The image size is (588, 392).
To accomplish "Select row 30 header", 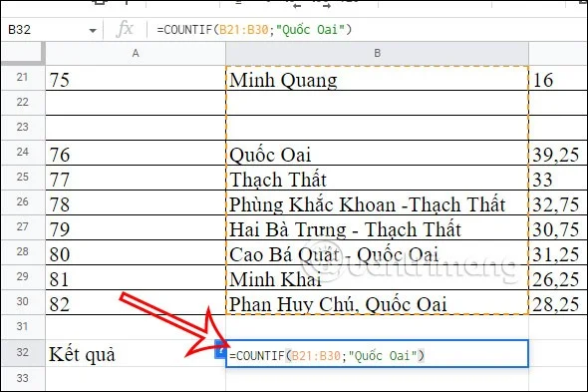I will click(23, 301).
